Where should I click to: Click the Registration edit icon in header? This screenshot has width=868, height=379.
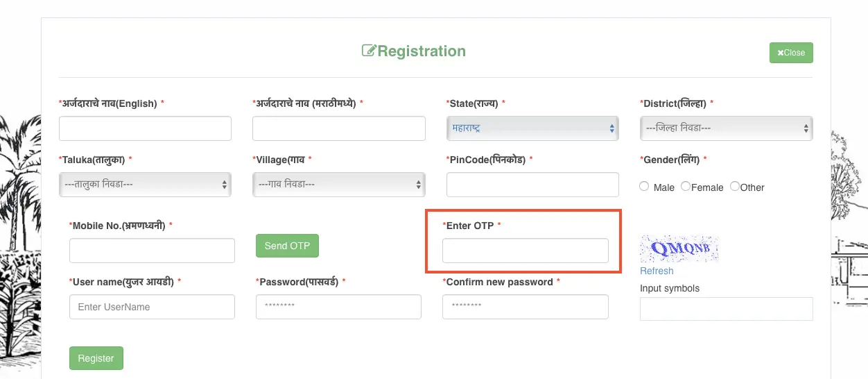369,51
